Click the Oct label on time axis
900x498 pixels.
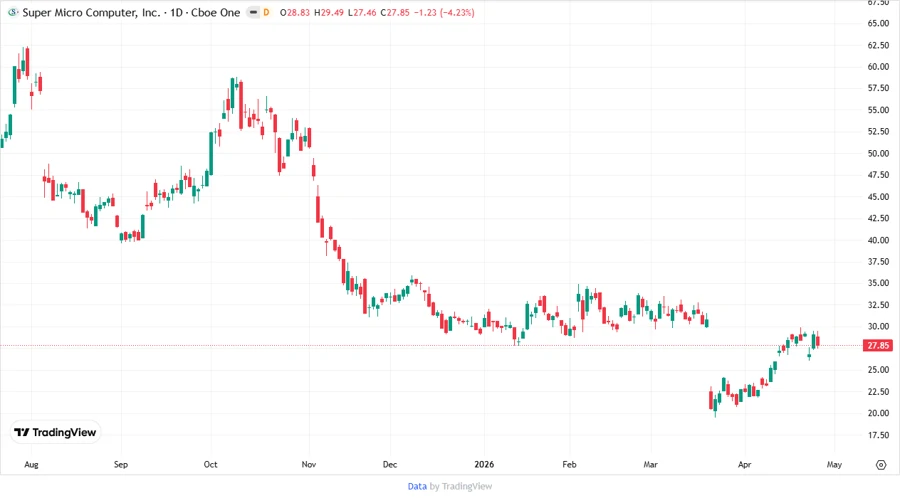tap(211, 464)
